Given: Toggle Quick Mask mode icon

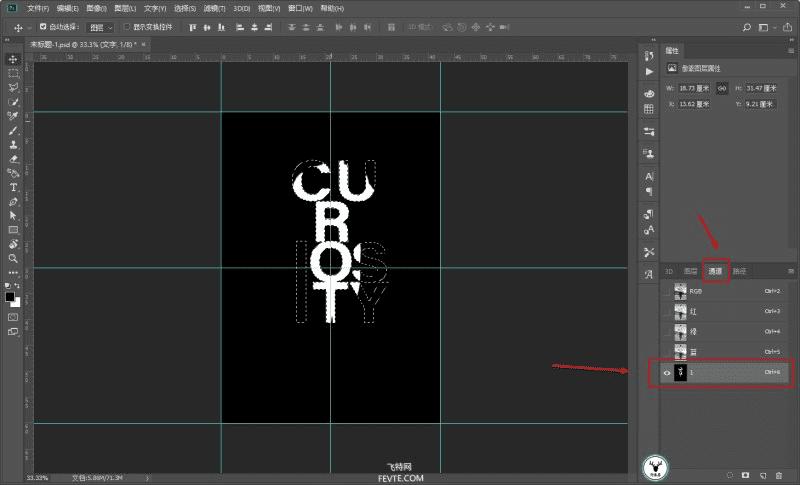Looking at the screenshot, I should 13,317.
